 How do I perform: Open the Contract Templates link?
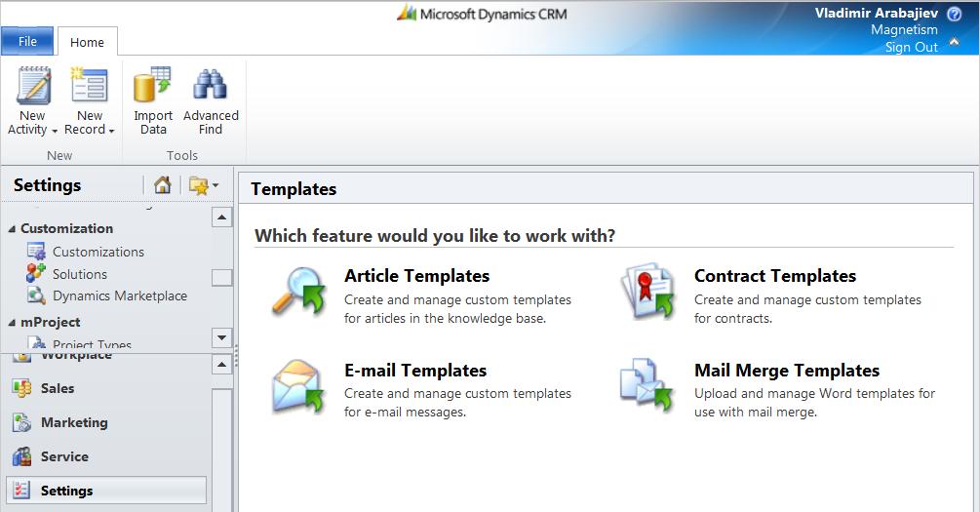[x=775, y=276]
